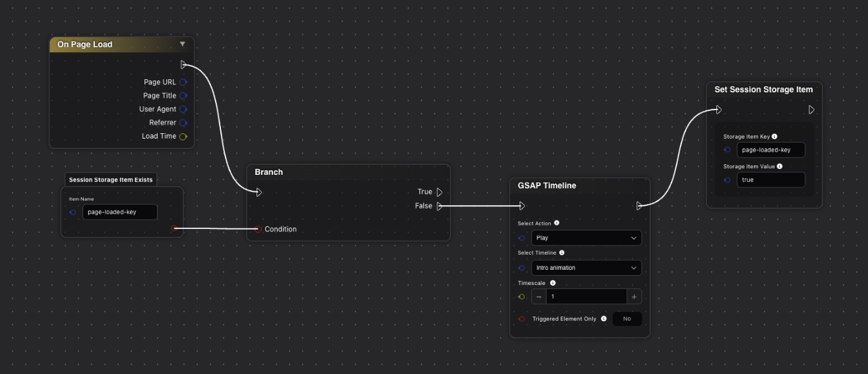Viewport: 868px width, 374px height.
Task: Collapse the On Page Load node
Action: (183, 44)
